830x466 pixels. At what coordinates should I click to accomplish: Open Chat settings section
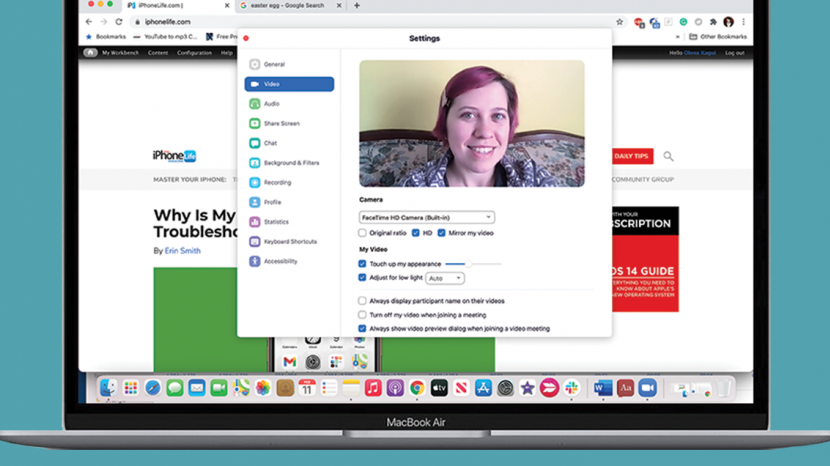coord(289,143)
